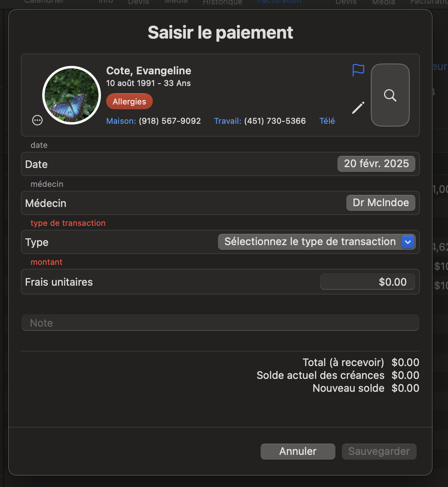
Task: Open the ellipsis options beside the photo
Action: click(37, 120)
